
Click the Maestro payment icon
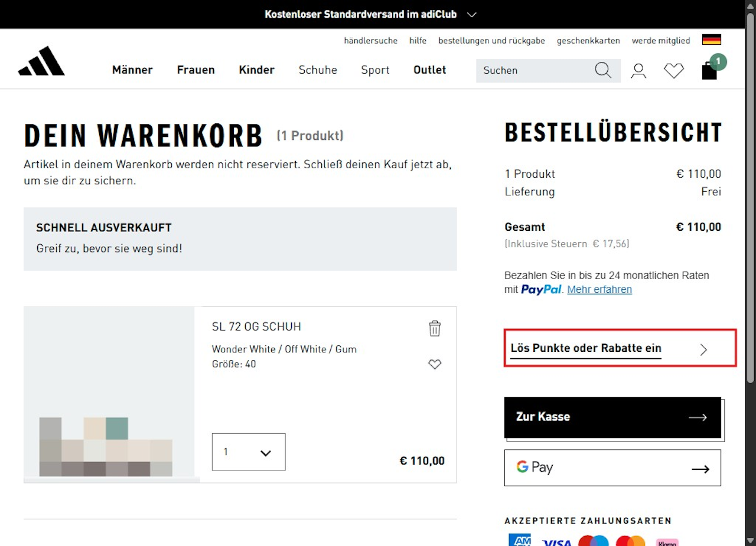pyautogui.click(x=594, y=541)
